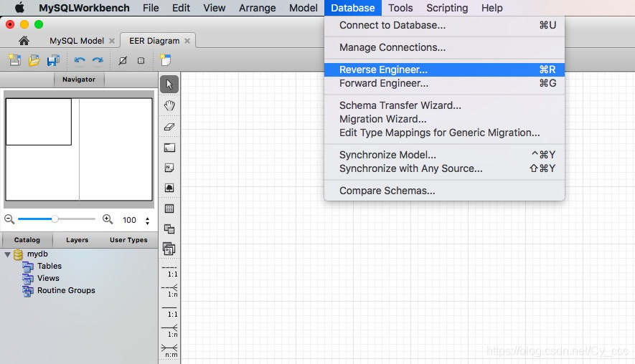Viewport: 635px width, 364px height.
Task: Switch to the Catalog tab
Action: click(x=27, y=240)
